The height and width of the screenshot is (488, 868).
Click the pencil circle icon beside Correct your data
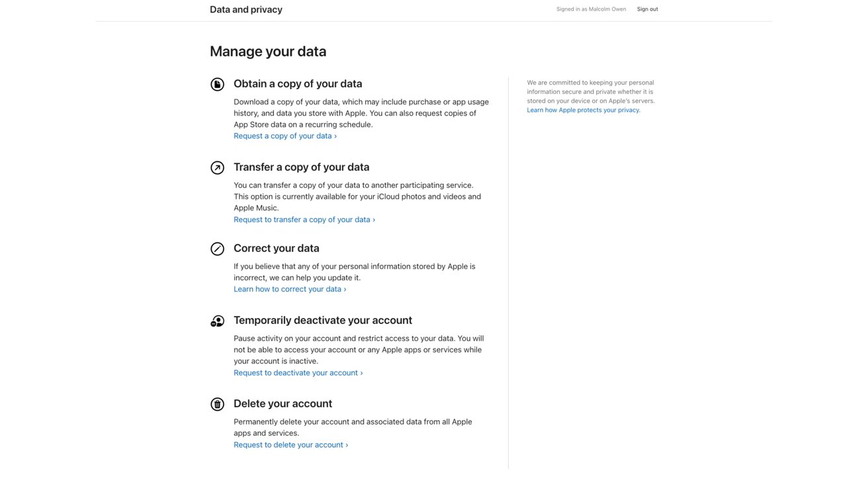tap(217, 249)
